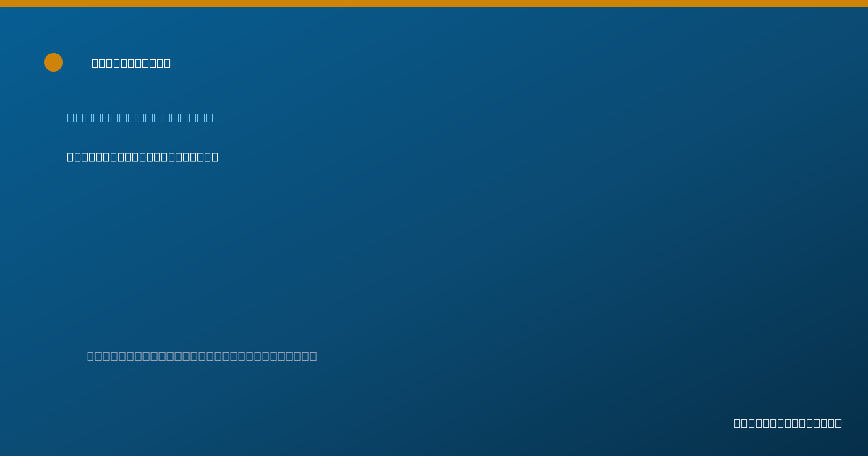The image size is (868, 456).
Task: Click first character of white body line
Action: [71, 157]
